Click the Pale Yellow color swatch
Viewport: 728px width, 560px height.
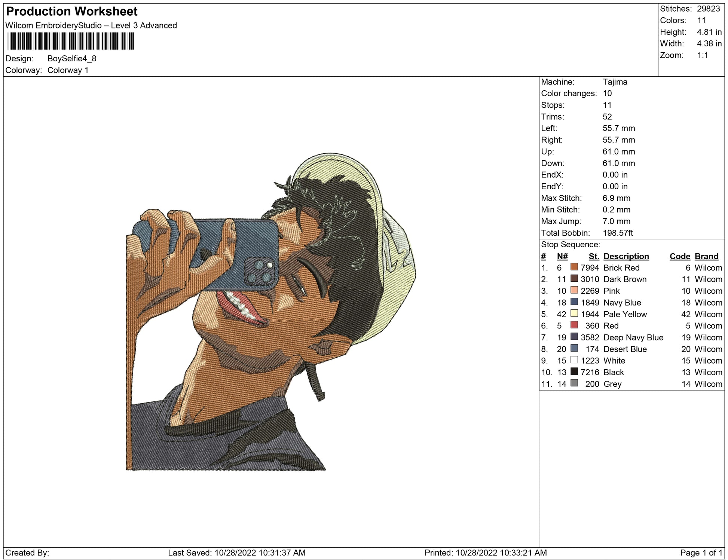coord(574,313)
